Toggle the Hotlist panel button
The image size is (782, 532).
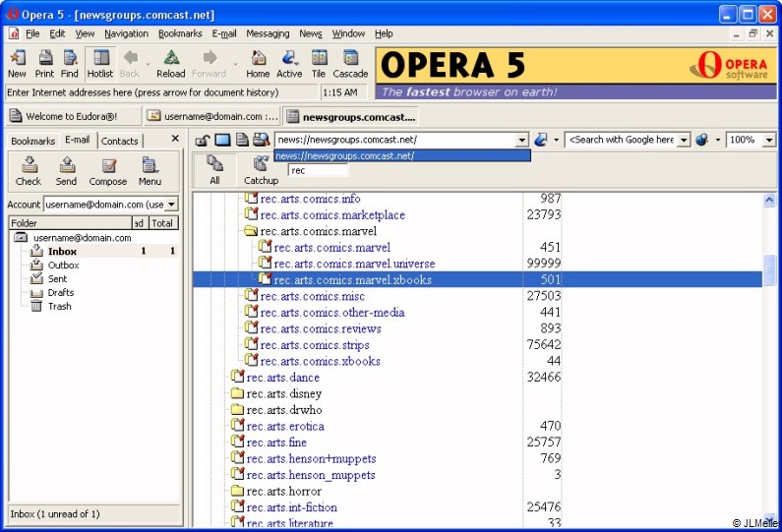tap(100, 64)
